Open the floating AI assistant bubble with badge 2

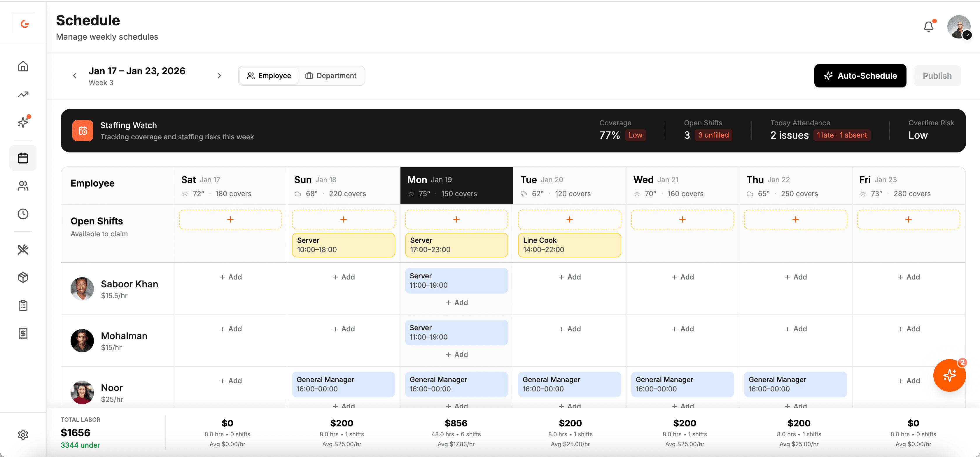click(x=949, y=376)
